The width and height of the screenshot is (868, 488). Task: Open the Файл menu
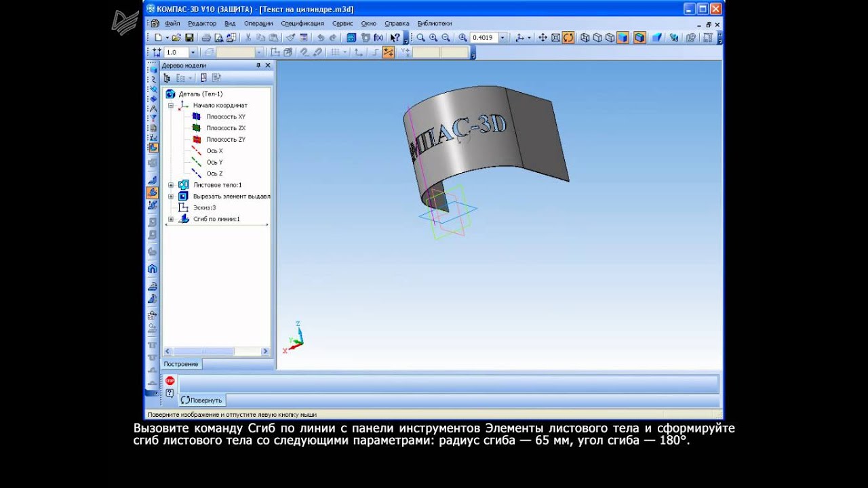click(172, 23)
